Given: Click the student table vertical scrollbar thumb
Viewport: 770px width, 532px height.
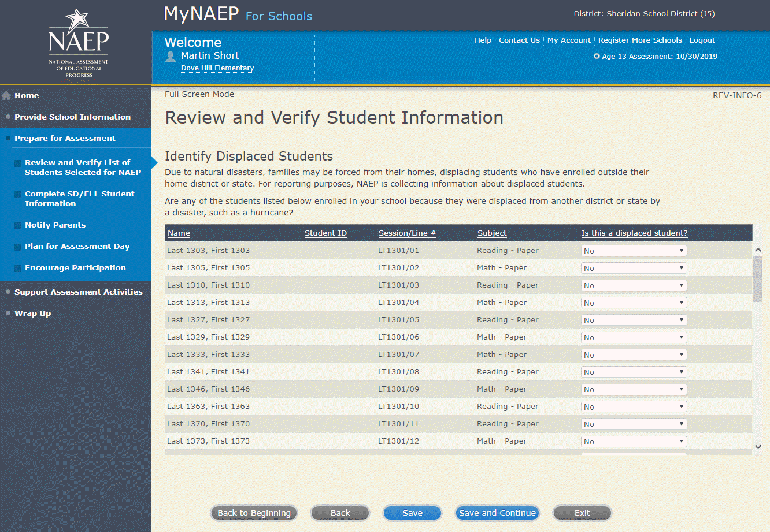Looking at the screenshot, I should pos(758,278).
